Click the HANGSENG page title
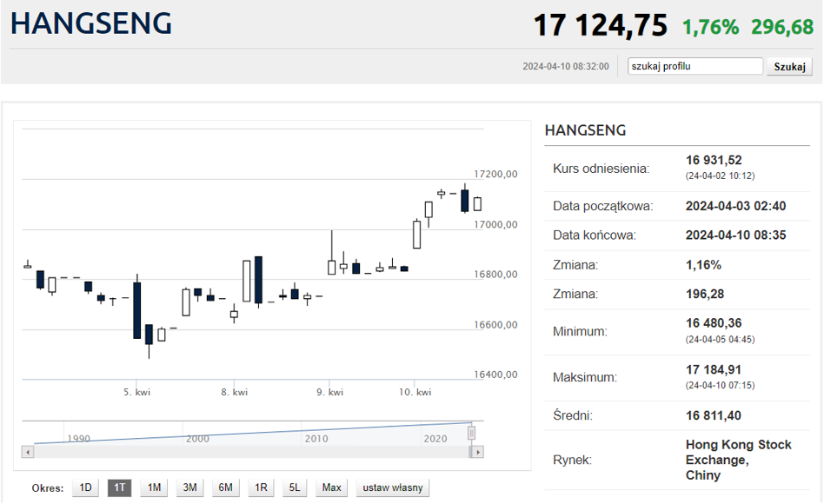 91,23
